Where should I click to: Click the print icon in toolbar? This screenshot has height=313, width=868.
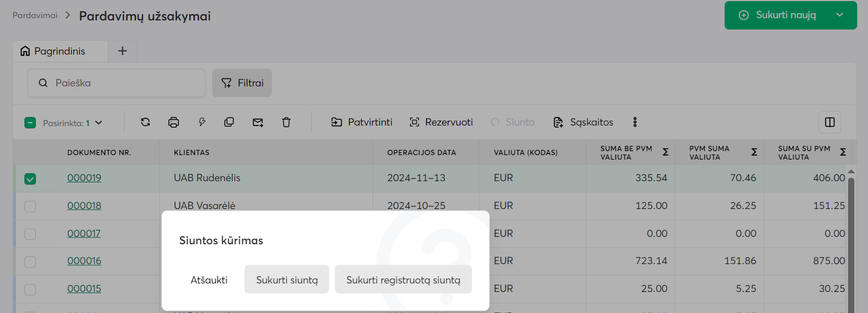pos(173,122)
